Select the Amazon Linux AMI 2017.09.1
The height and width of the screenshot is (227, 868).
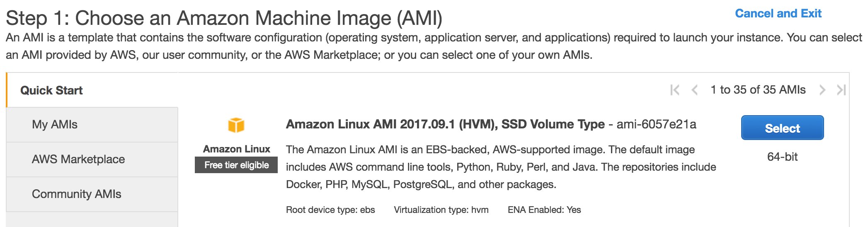782,128
